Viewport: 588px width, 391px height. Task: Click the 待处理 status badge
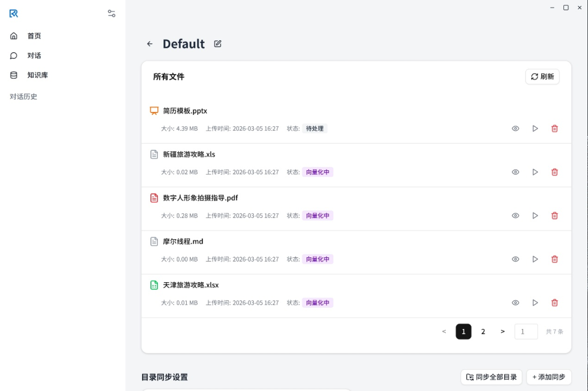pyautogui.click(x=315, y=128)
